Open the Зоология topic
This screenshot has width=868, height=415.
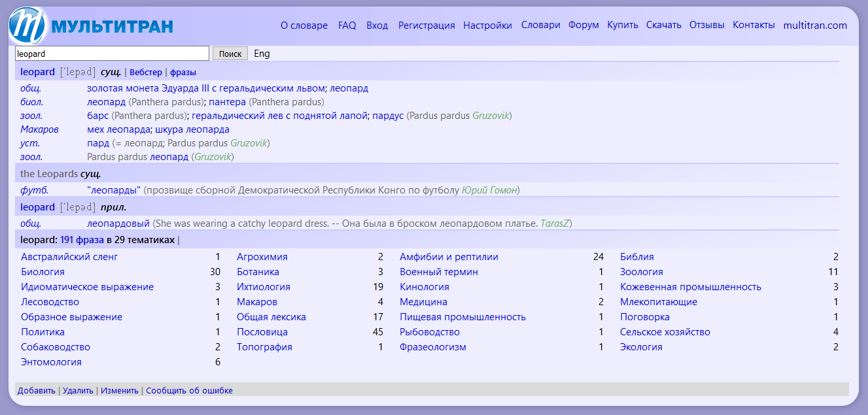tap(642, 272)
